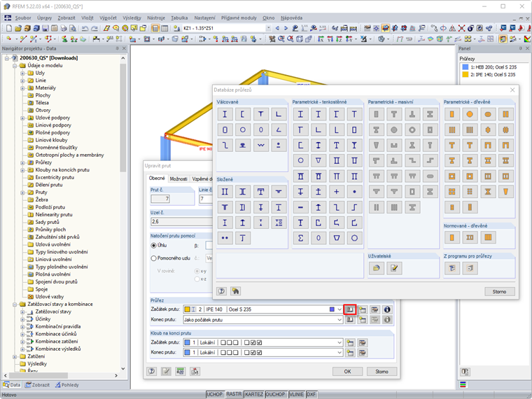532x399 pixels.
Task: Click the Uzel č. input field
Action: coord(181,222)
